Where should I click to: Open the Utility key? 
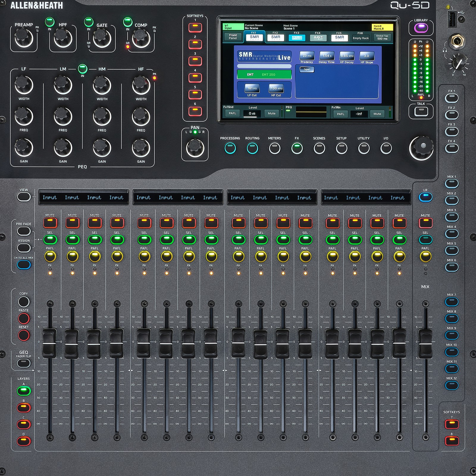coord(364,148)
